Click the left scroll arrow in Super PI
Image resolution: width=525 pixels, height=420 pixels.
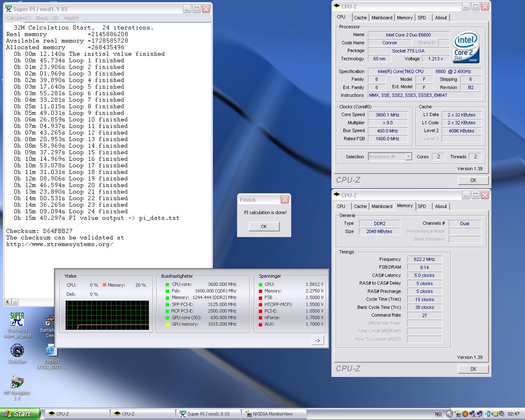coord(8,302)
